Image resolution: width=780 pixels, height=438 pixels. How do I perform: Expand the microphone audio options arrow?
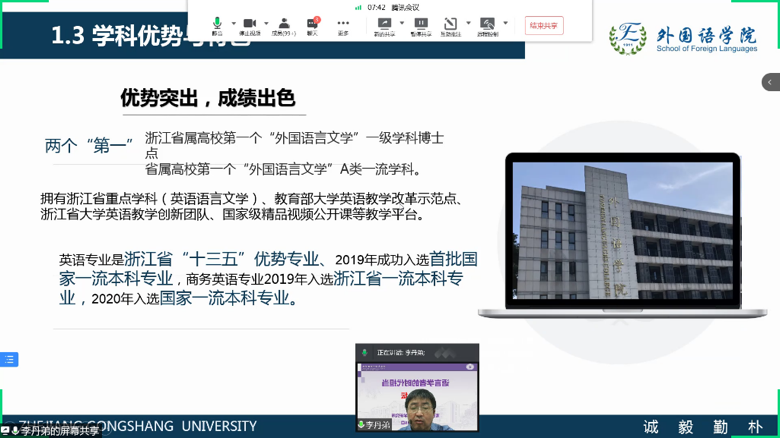pyautogui.click(x=233, y=22)
